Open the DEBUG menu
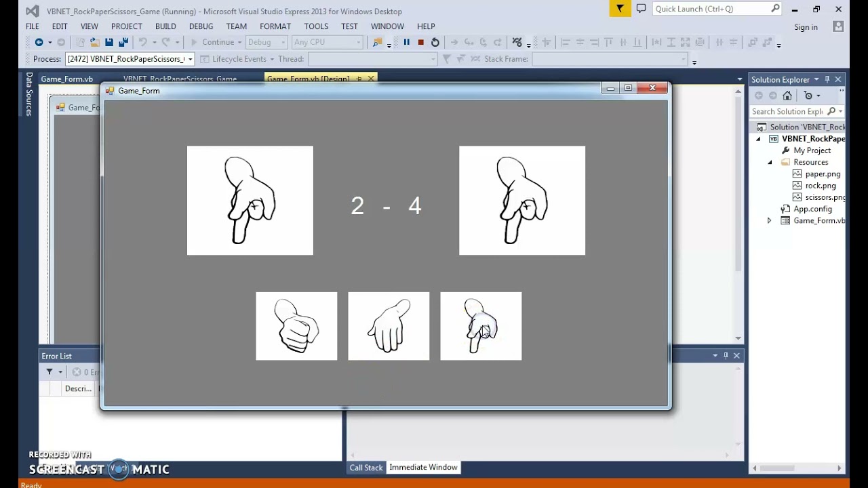 tap(201, 26)
